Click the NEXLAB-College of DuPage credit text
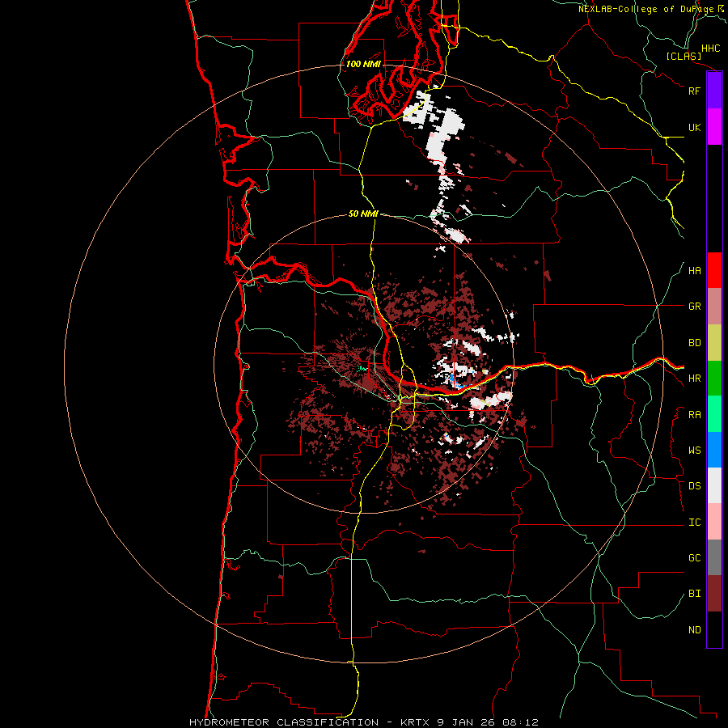 click(x=645, y=9)
